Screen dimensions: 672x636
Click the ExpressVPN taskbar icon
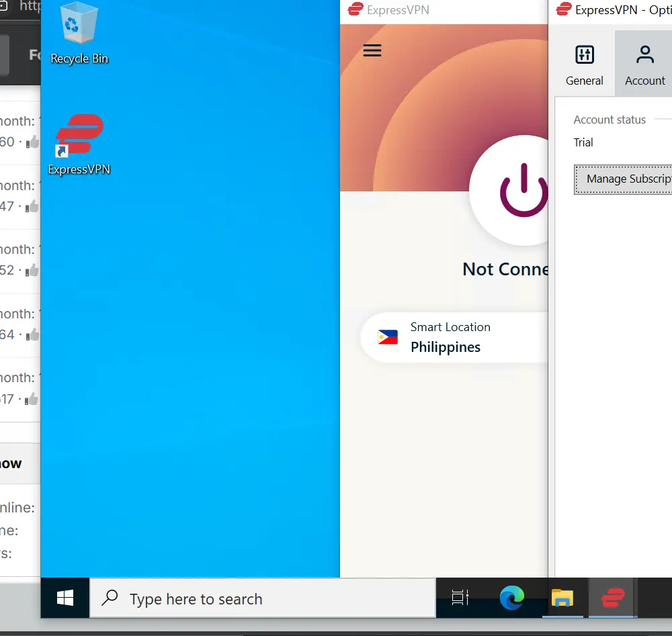click(x=613, y=598)
